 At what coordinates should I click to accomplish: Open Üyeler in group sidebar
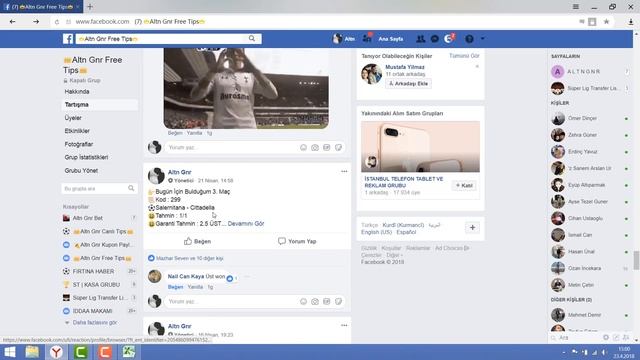point(73,118)
